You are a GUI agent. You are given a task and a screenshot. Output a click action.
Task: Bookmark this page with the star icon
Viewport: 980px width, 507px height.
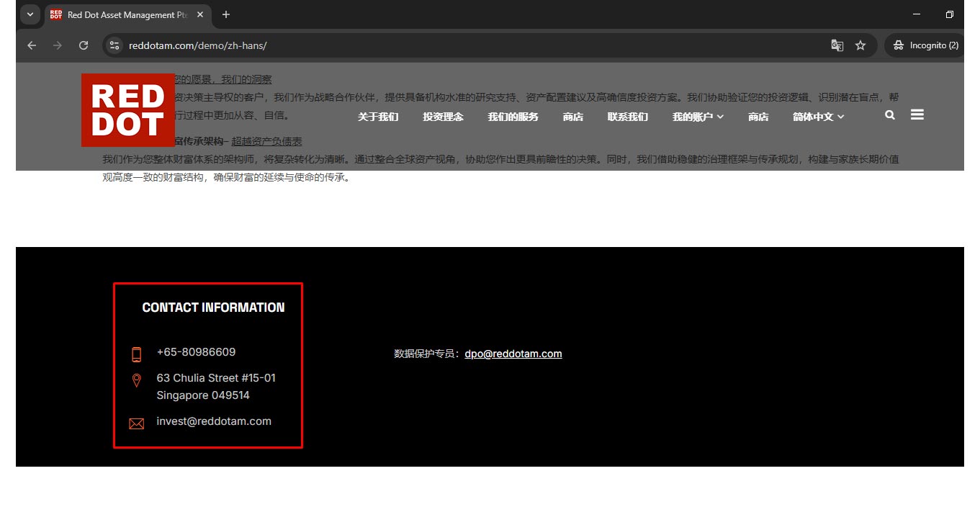click(x=860, y=45)
